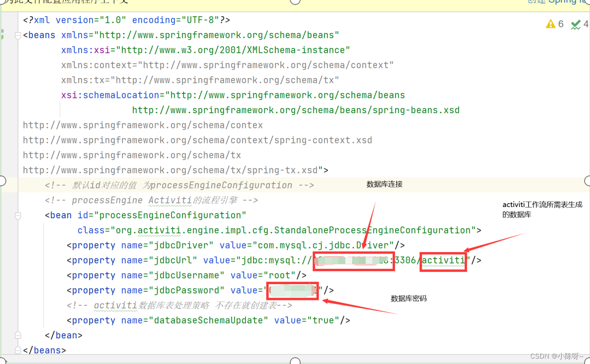
Task: Open the warnings indicator showing 6
Action: click(x=555, y=24)
